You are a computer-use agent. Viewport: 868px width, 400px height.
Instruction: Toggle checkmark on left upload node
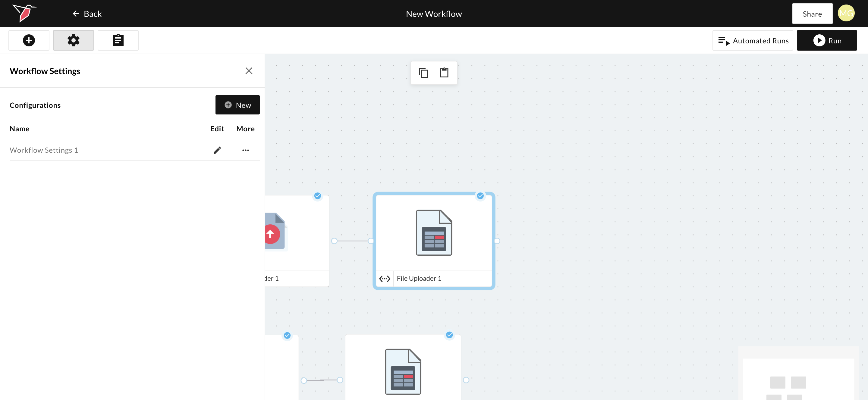pyautogui.click(x=317, y=195)
